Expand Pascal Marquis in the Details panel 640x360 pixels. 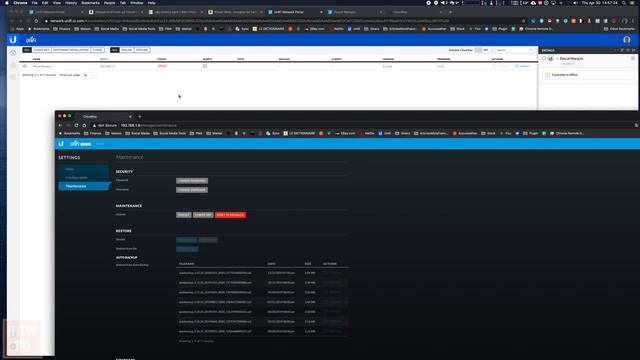(x=557, y=59)
